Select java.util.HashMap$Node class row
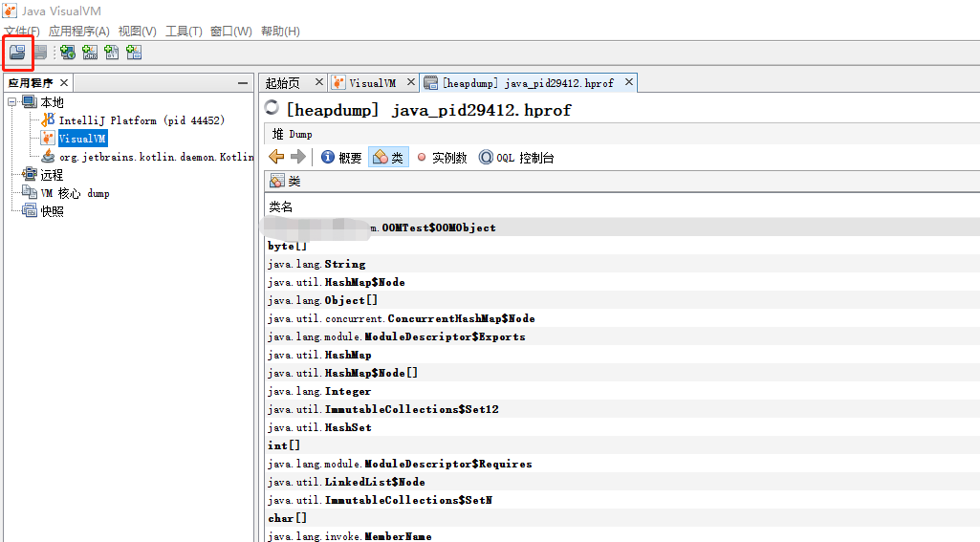This screenshot has width=980, height=542. tap(621, 282)
